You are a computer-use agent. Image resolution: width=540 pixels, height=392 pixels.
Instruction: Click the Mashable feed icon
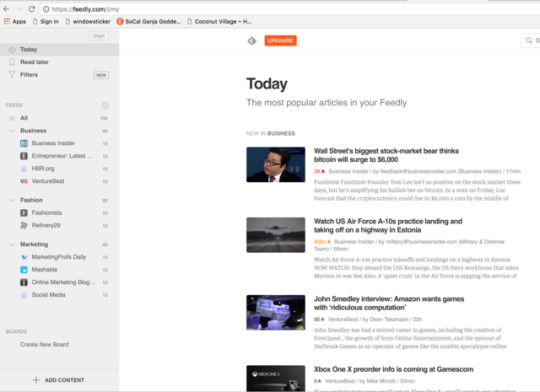tap(24, 270)
